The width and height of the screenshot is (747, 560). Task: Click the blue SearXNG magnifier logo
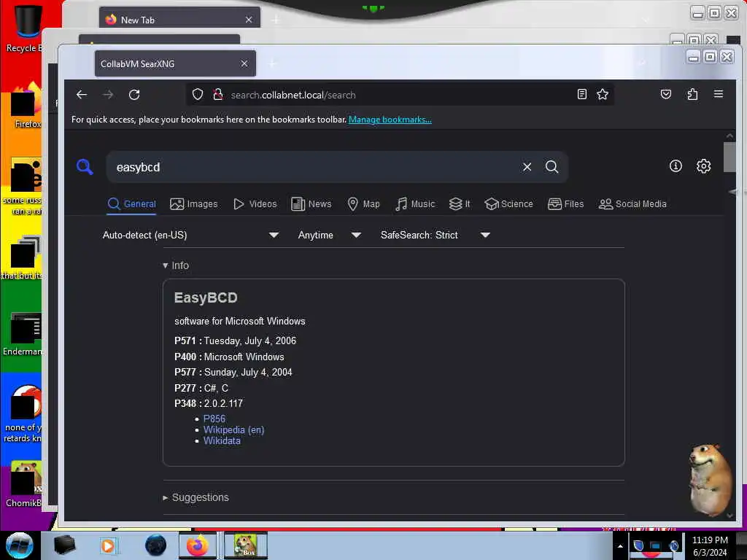(x=85, y=167)
